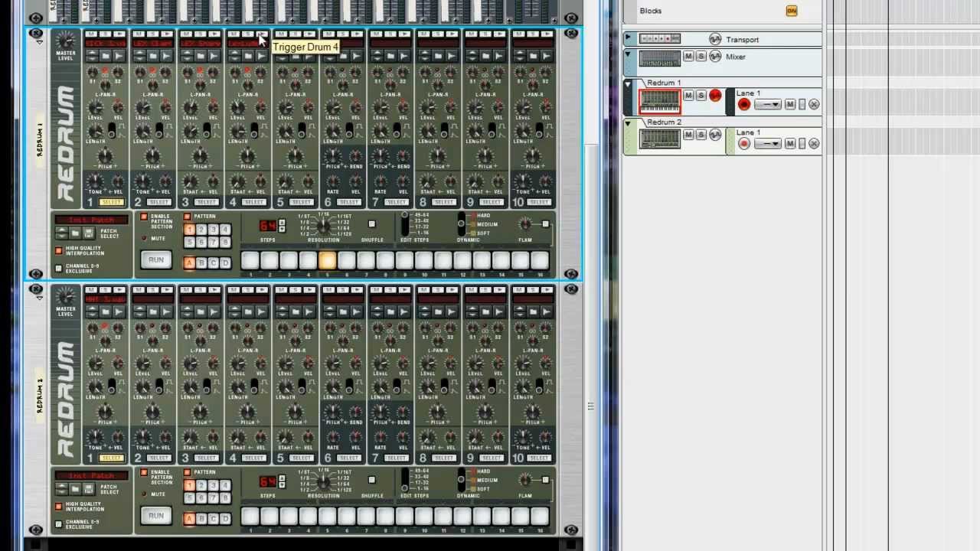Toggle Shuffle on Redrum 1
The image size is (980, 551).
click(x=372, y=224)
